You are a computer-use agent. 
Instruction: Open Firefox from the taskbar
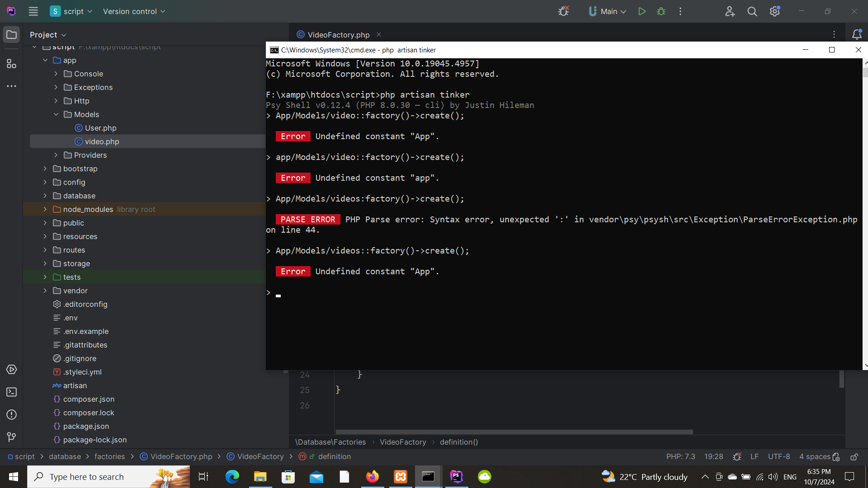[x=372, y=477]
